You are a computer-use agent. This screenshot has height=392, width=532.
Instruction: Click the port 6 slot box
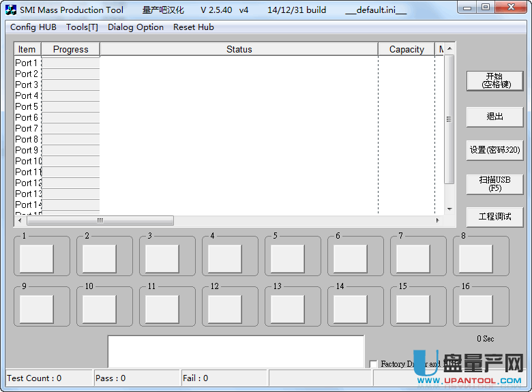351,258
